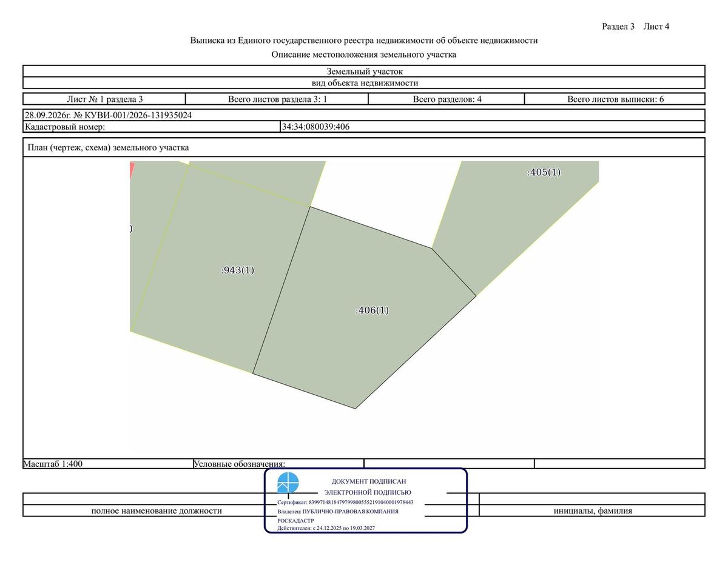728x562 pixels.
Task: Click the "Кадастровый номер:" label
Action: pyautogui.click(x=65, y=127)
